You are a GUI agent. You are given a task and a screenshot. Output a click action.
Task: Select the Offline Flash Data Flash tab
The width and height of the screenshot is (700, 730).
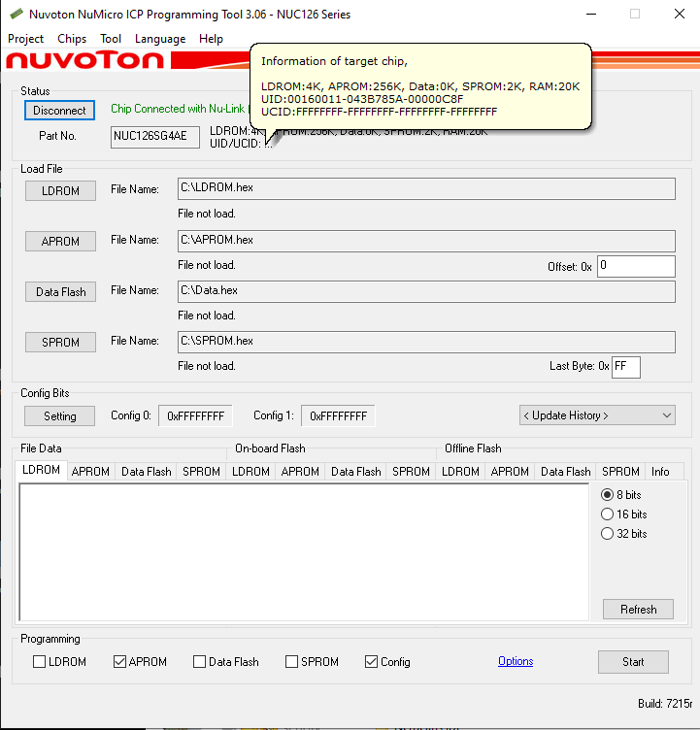tap(565, 472)
